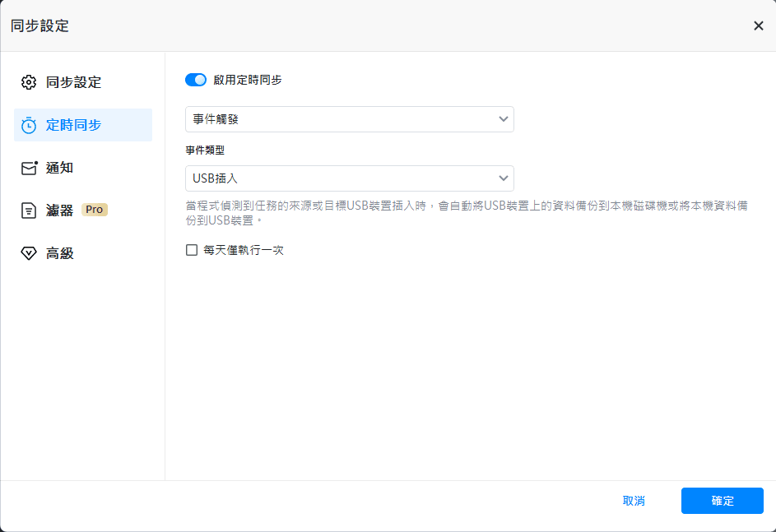This screenshot has width=776, height=532.
Task: Open the USB插入 event type dropdown
Action: [x=350, y=178]
